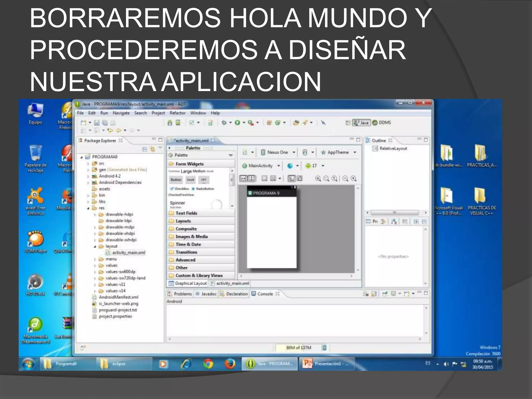
Task: Switch to the Problems tab
Action: (180, 294)
